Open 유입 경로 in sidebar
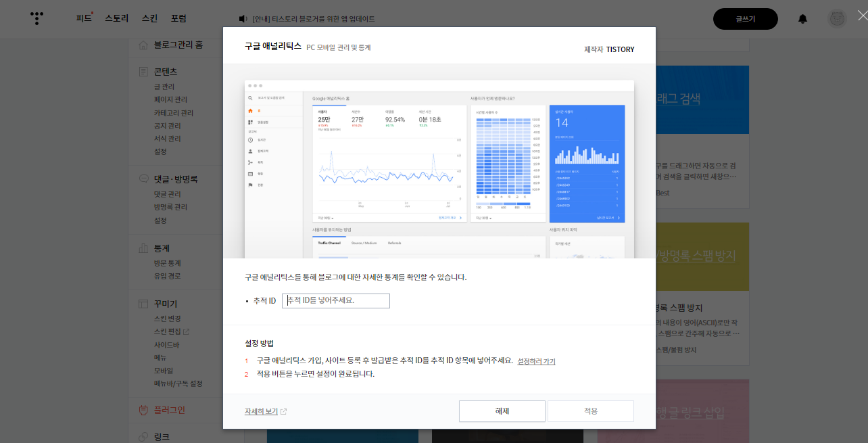The image size is (868, 443). 167,276
